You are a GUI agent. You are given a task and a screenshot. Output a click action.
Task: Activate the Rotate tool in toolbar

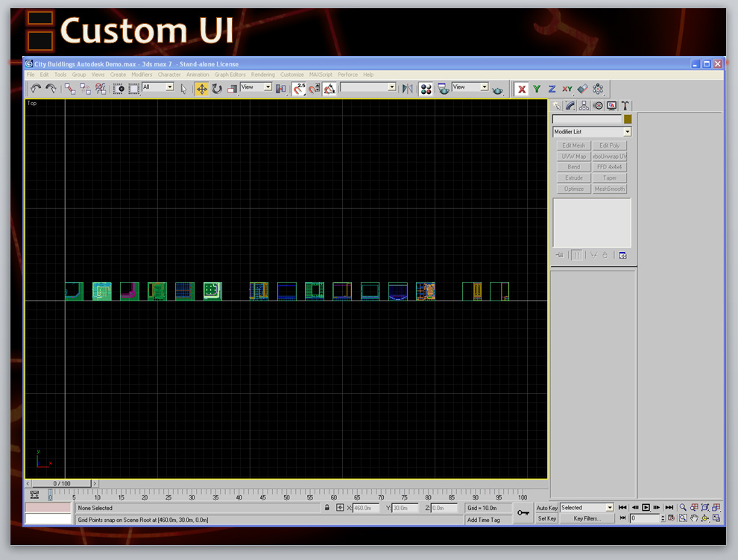(217, 89)
